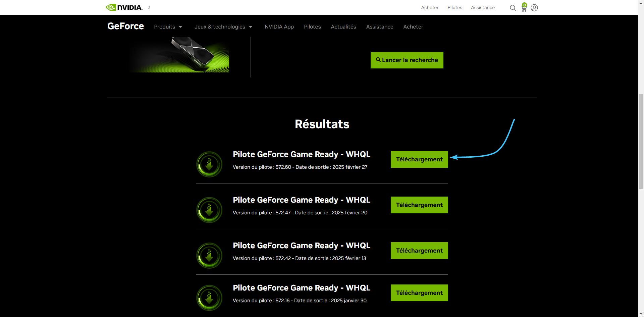This screenshot has width=644, height=317.
Task: Open the user account icon
Action: (x=534, y=8)
